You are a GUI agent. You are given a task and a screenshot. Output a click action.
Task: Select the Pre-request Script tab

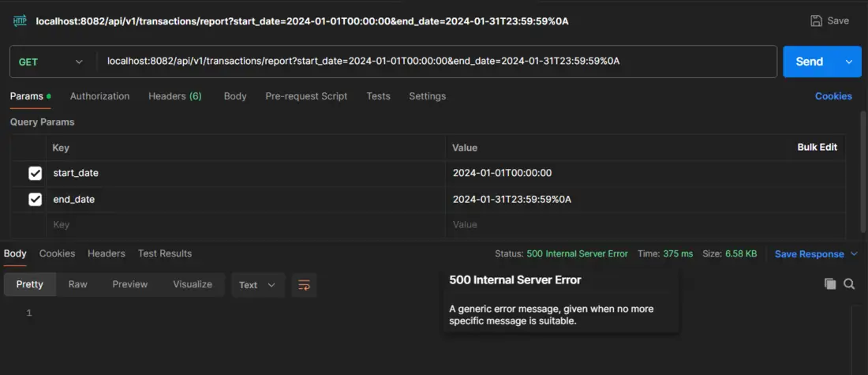tap(306, 96)
